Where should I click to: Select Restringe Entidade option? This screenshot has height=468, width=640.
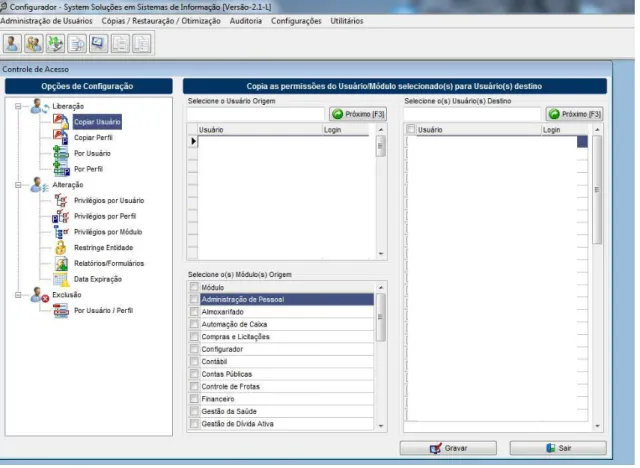pyautogui.click(x=103, y=248)
